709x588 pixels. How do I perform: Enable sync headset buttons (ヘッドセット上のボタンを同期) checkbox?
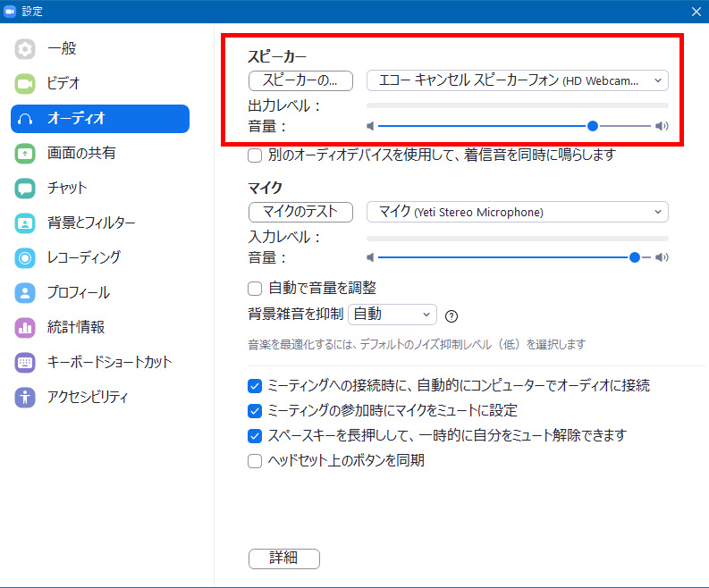tap(255, 461)
